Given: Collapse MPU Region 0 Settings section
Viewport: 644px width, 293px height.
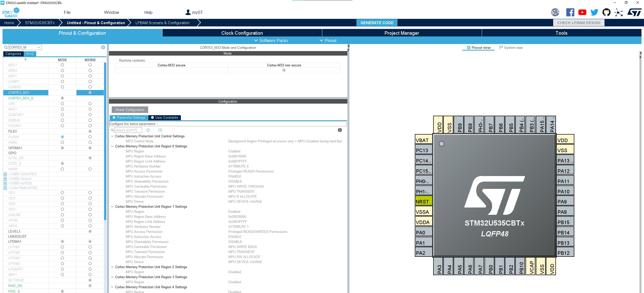Looking at the screenshot, I should [112, 146].
